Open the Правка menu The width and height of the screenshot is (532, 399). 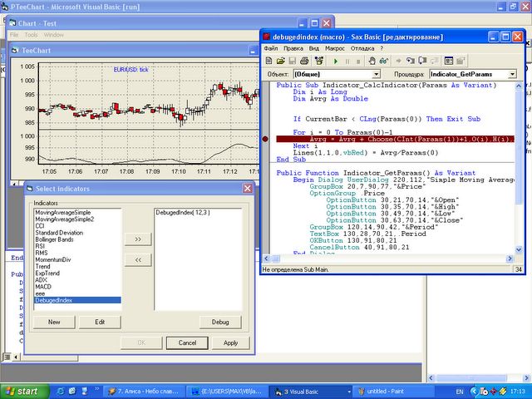(293, 48)
